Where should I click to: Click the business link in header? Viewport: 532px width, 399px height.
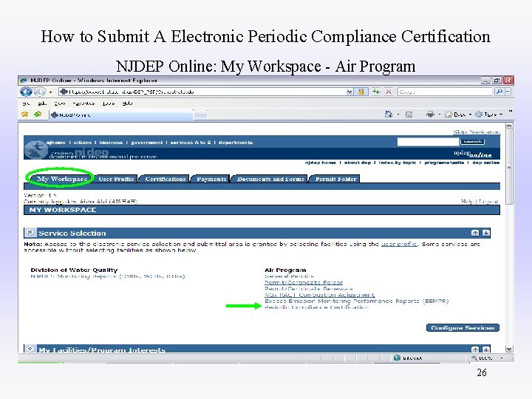(x=111, y=143)
